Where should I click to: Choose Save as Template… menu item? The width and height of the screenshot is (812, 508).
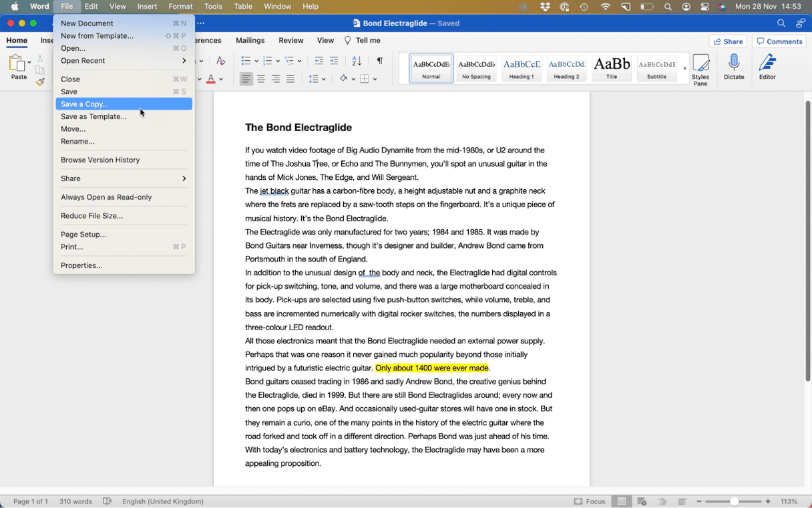tap(124, 116)
